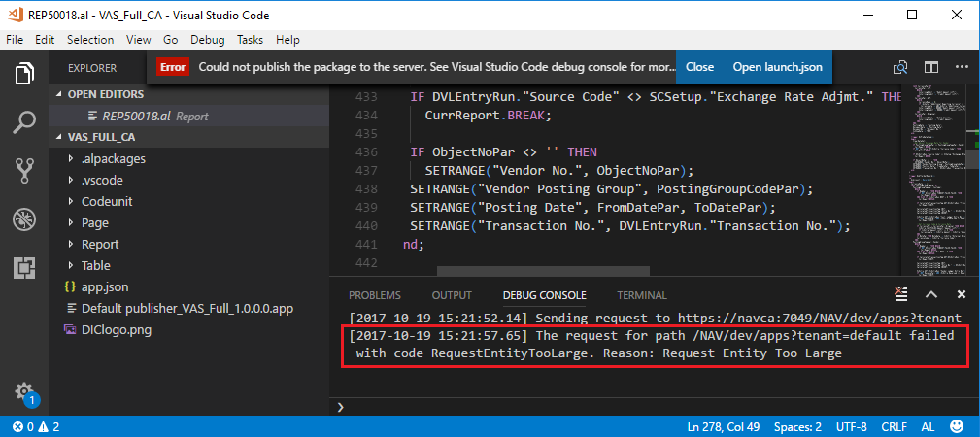Open the Manage gear menu

point(24,392)
